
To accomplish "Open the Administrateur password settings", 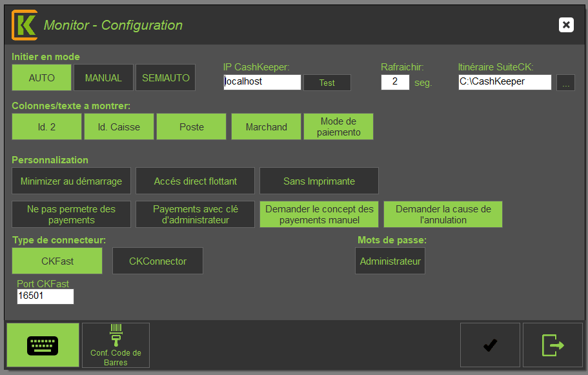I will [x=390, y=261].
